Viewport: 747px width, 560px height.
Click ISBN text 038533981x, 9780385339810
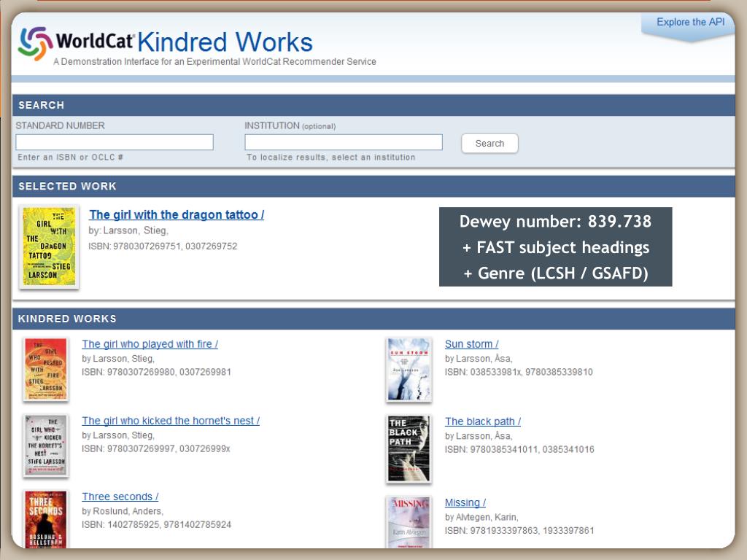(519, 372)
